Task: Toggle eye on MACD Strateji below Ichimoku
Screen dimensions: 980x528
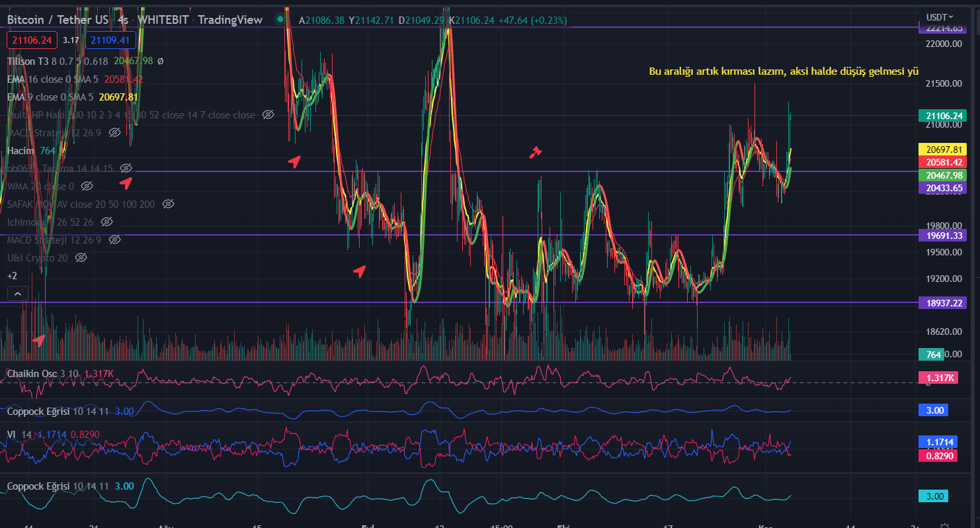Action: (x=114, y=240)
